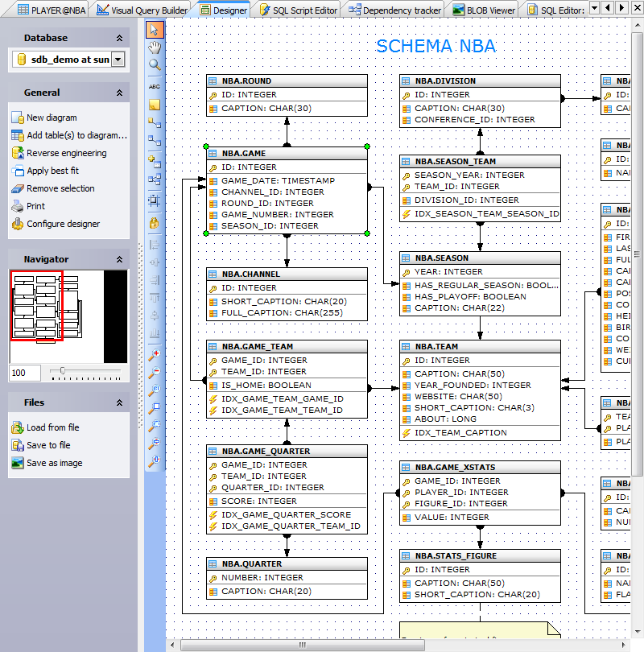Collapse the Database panel
The height and width of the screenshot is (652, 644).
118,37
